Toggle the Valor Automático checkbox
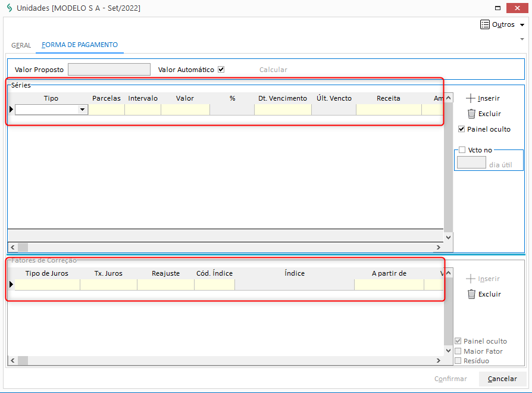 221,70
